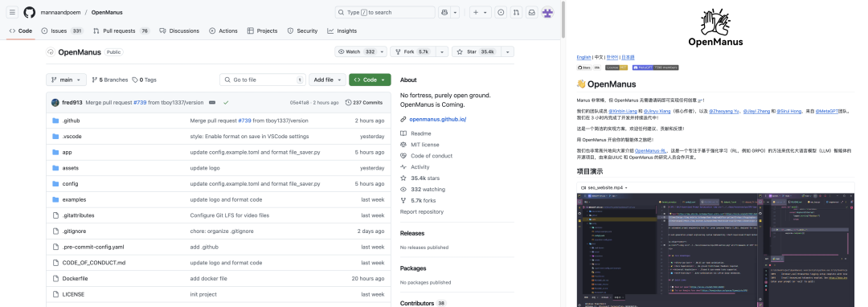This screenshot has height=307, width=868.
Task: Open pull requests icon in header
Action: click(x=516, y=12)
